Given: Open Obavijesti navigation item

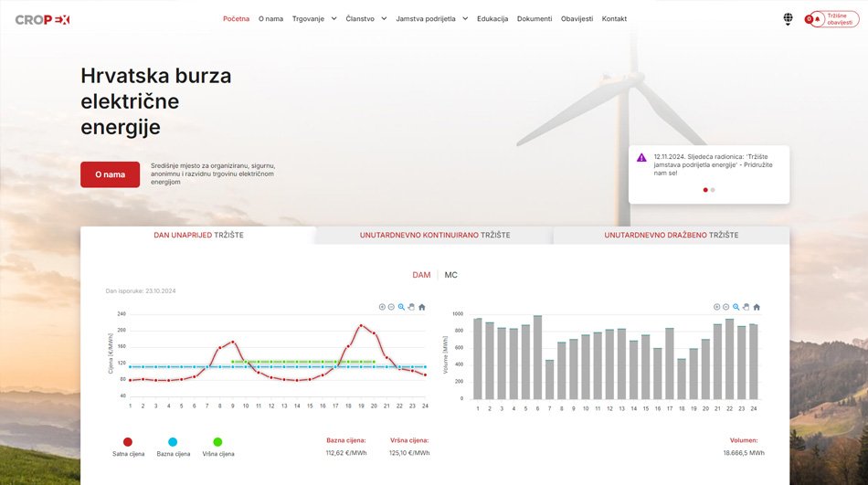Looking at the screenshot, I should click(577, 19).
